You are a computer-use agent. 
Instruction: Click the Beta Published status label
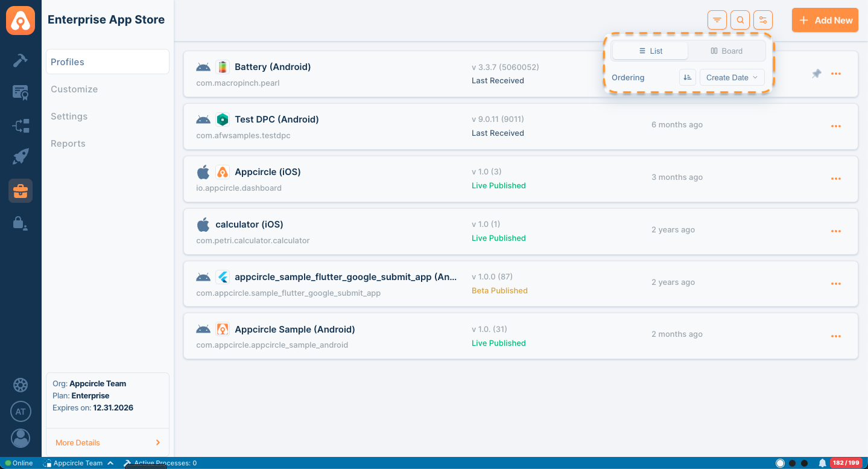click(x=499, y=290)
